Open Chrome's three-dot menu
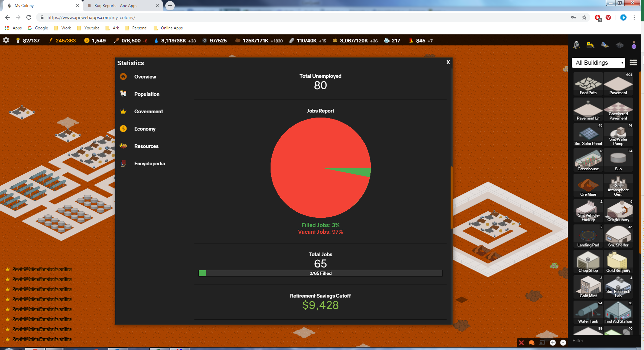This screenshot has height=350, width=644. click(634, 17)
